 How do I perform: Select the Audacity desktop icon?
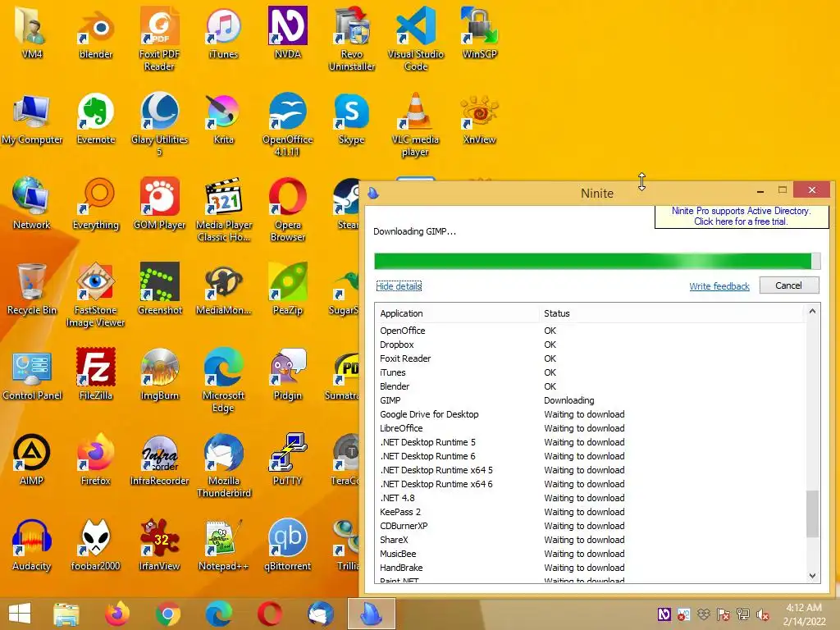pyautogui.click(x=32, y=545)
